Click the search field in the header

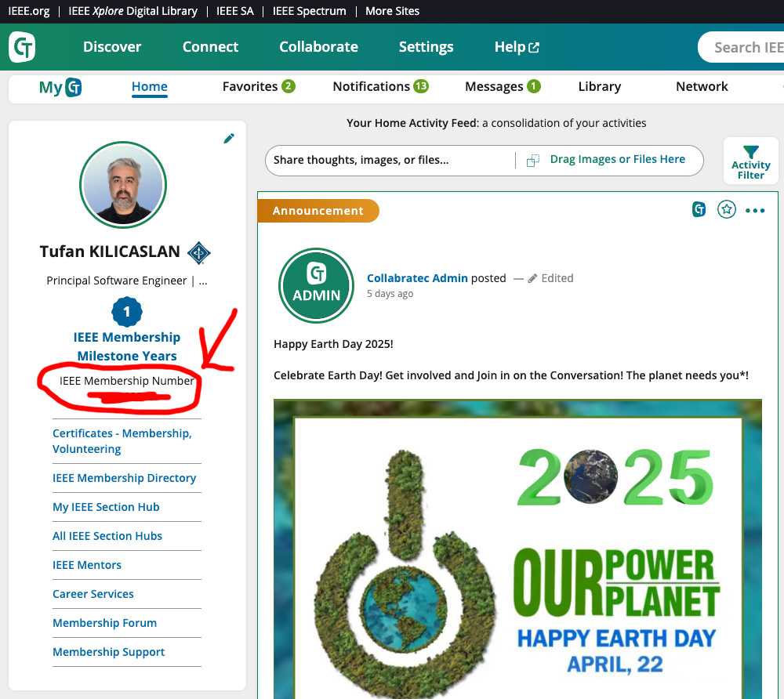tap(741, 47)
